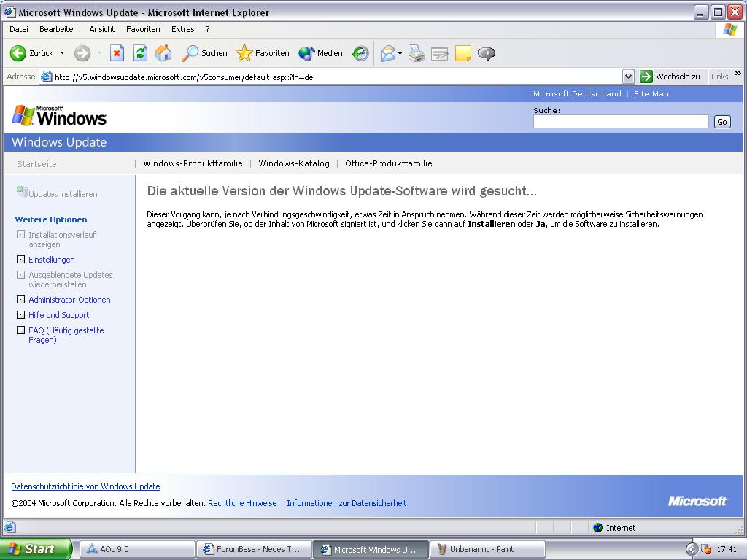Open Windows-Produktfamilie tab
Viewport: 747px width, 560px height.
coord(193,163)
